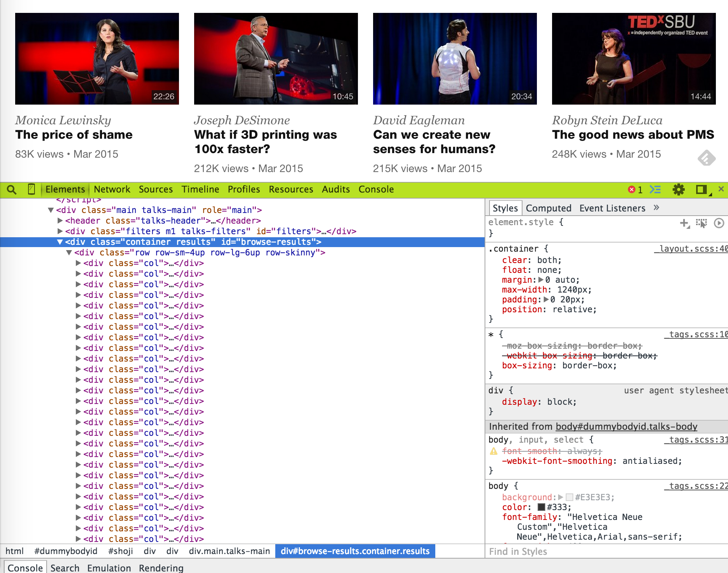728x573 pixels.
Task: Click the red error count indicator
Action: pos(635,189)
